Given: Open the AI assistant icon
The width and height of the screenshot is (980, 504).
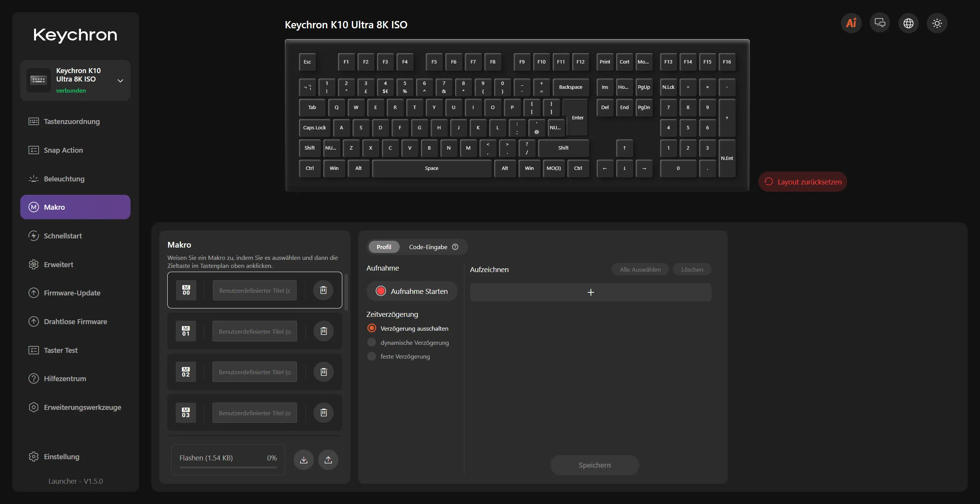Looking at the screenshot, I should pyautogui.click(x=851, y=23).
